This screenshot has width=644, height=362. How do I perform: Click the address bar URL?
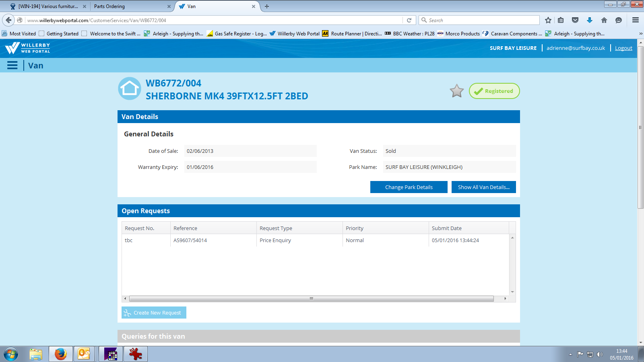coord(213,20)
